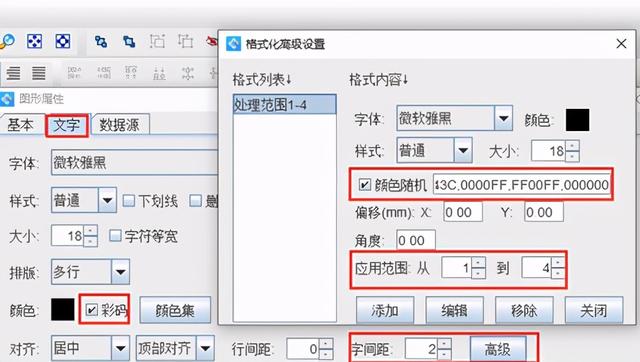Click the 添加 button
This screenshot has height=362, width=640.
point(385,311)
